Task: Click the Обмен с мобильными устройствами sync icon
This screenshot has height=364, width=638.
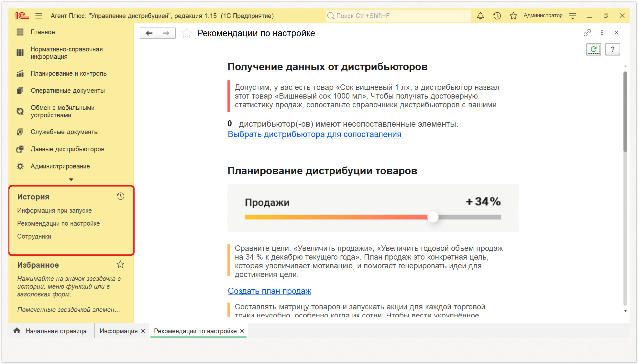Action: point(20,111)
